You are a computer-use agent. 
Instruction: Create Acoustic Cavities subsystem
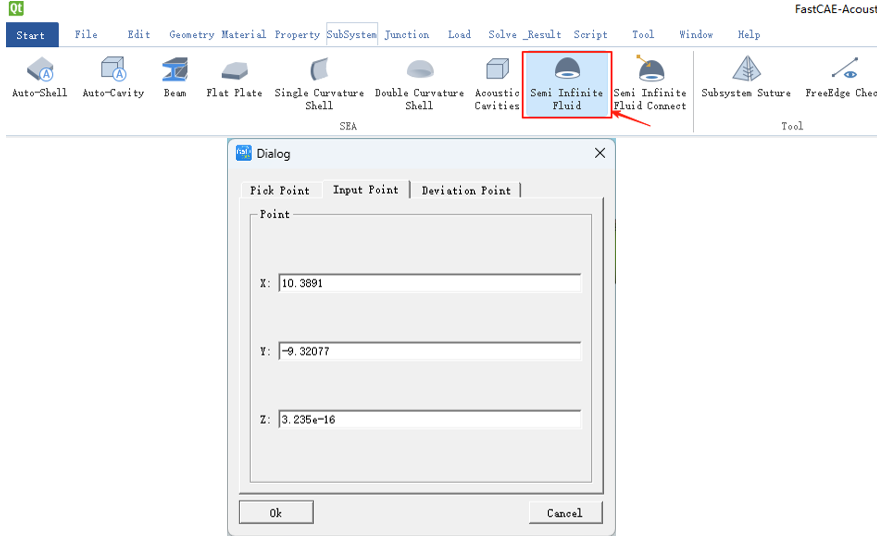click(x=497, y=84)
